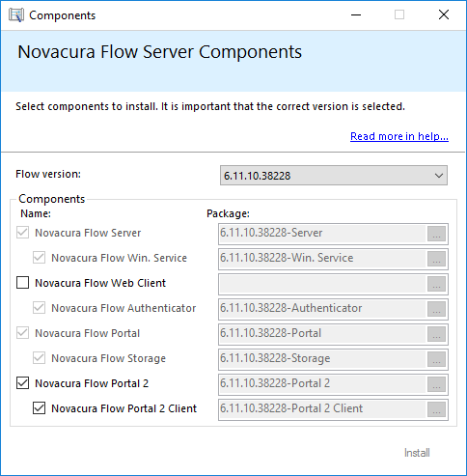Image resolution: width=467 pixels, height=476 pixels.
Task: Enable Novacura Flow Web Client checkbox
Action: point(22,283)
